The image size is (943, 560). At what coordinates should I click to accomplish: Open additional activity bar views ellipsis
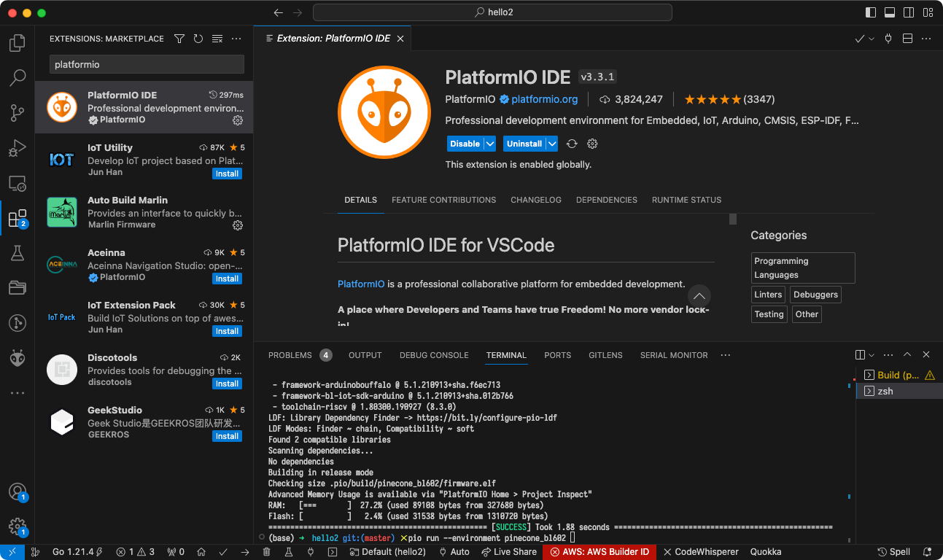point(18,393)
